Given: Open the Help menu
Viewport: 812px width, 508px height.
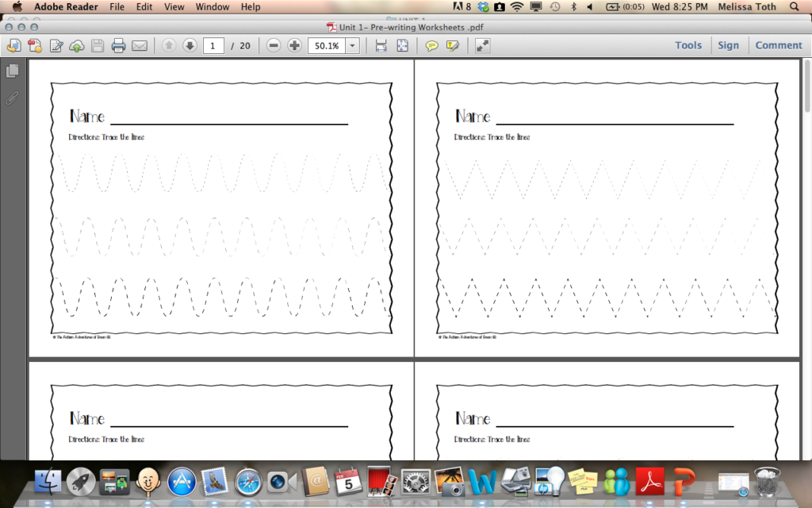Looking at the screenshot, I should 251,6.
